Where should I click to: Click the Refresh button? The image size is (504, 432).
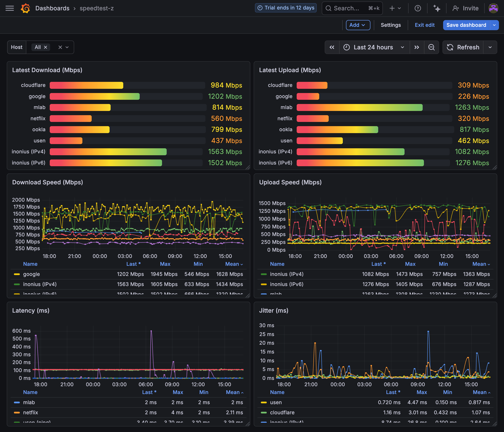[x=463, y=47]
